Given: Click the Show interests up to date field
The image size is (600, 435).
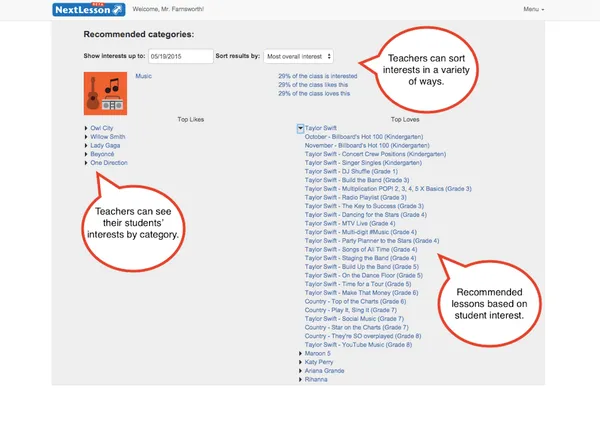Looking at the screenshot, I should pos(181,56).
